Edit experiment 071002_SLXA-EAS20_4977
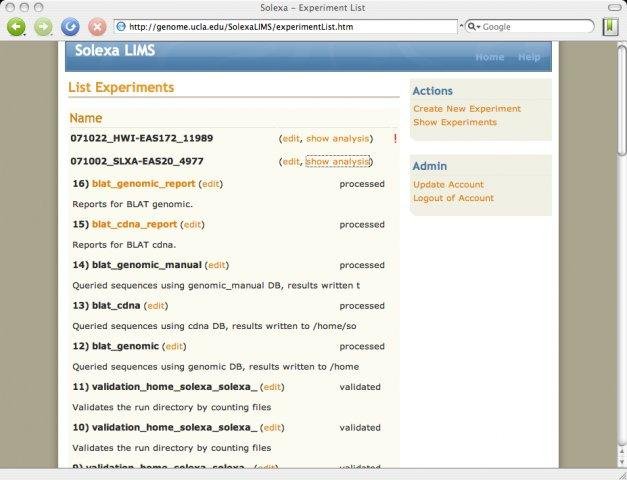 pyautogui.click(x=291, y=162)
